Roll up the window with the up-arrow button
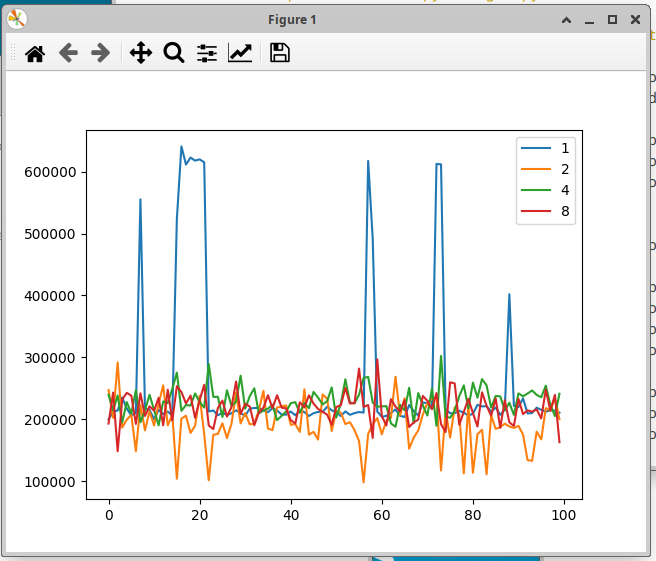This screenshot has height=561, width=656. tap(566, 19)
